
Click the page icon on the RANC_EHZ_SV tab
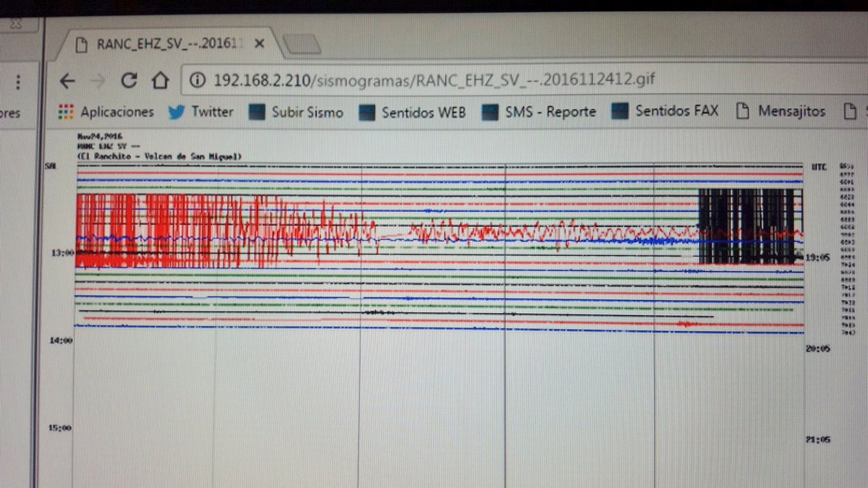coord(83,43)
